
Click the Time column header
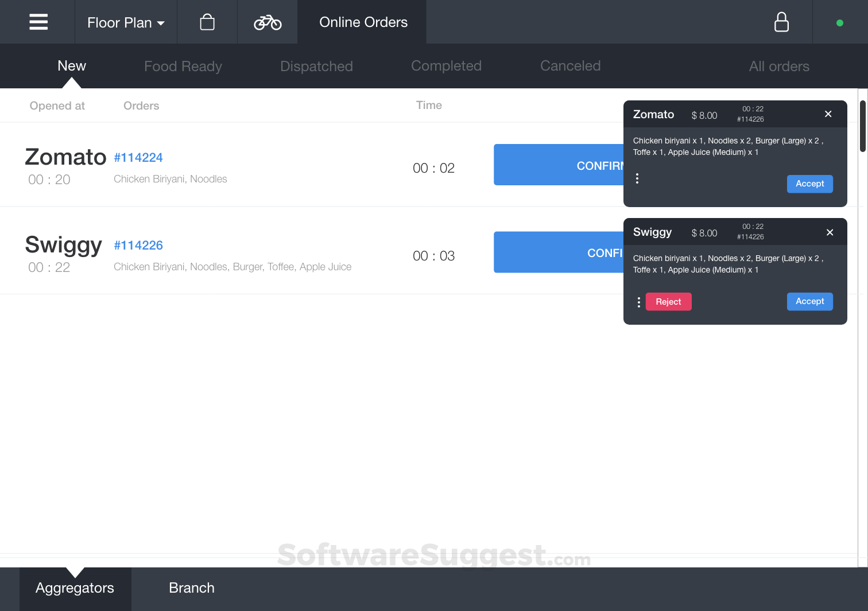pyautogui.click(x=429, y=105)
